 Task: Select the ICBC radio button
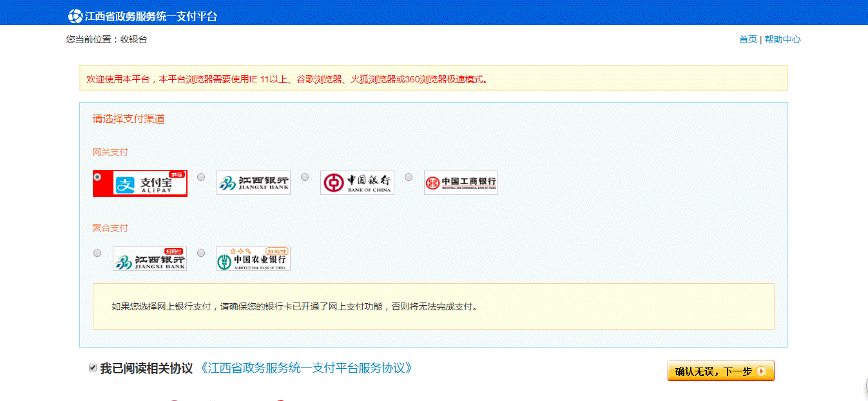409,177
